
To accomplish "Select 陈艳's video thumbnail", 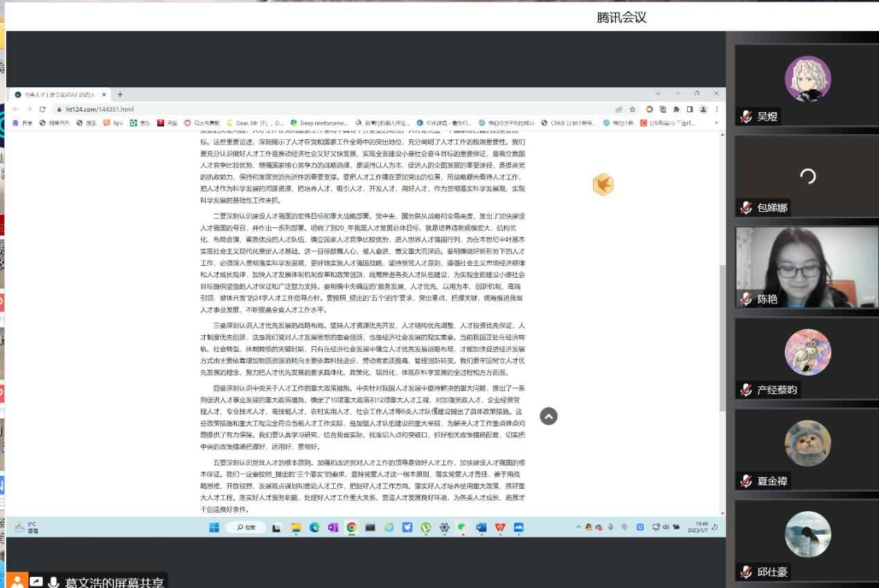I will pos(806,267).
